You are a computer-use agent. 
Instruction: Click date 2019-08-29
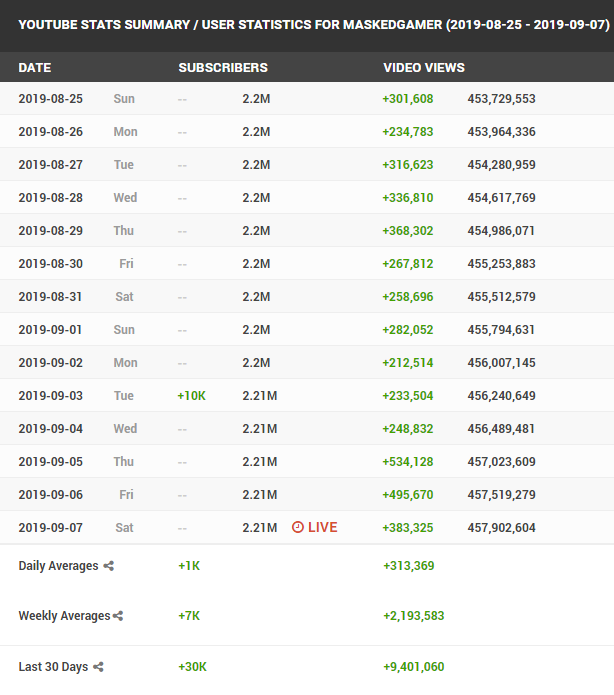point(51,231)
